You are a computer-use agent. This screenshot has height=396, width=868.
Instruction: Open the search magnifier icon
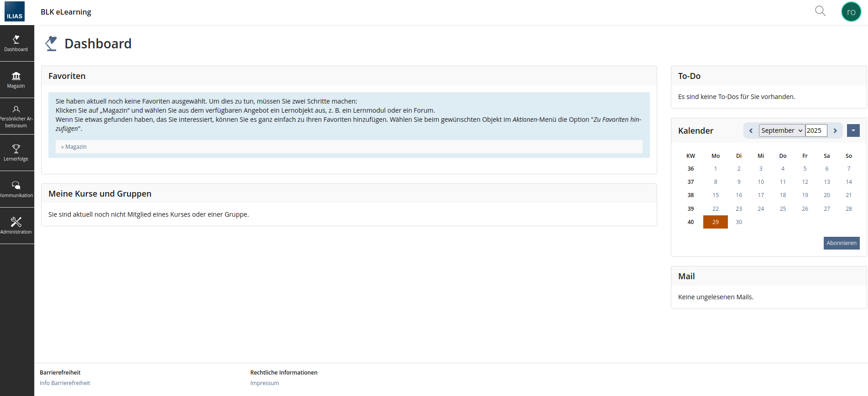click(x=820, y=11)
